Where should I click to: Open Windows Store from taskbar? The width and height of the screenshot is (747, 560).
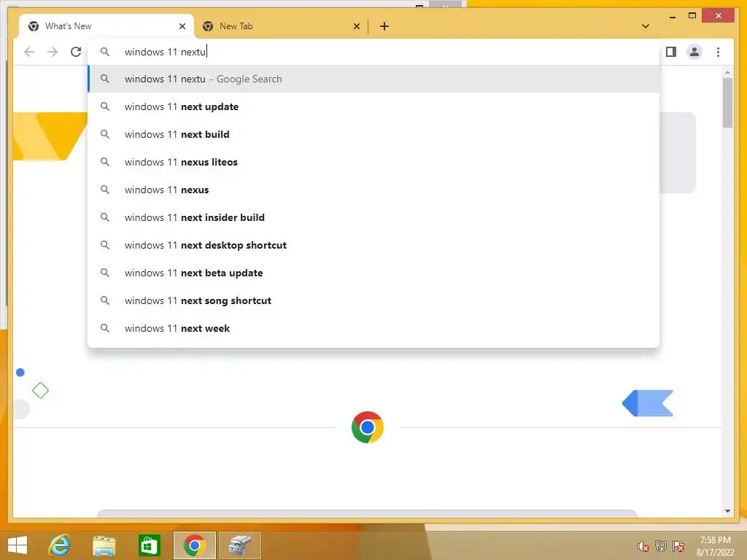[149, 545]
